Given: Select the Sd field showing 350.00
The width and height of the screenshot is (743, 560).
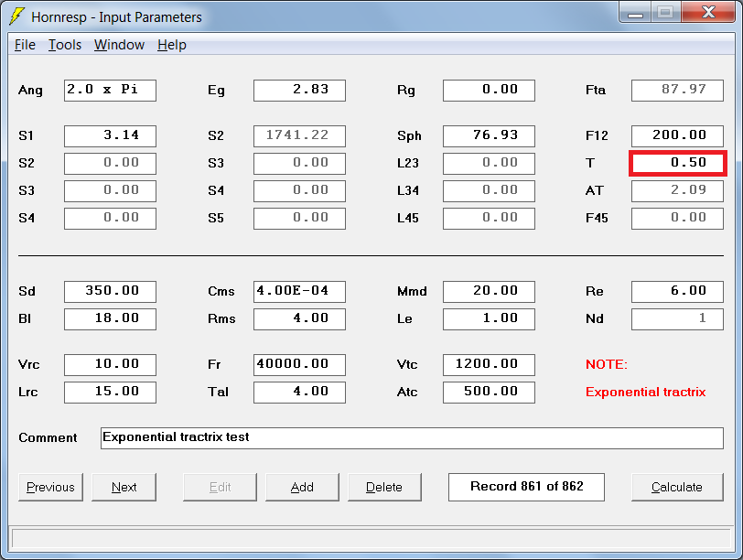Looking at the screenshot, I should tap(110, 291).
